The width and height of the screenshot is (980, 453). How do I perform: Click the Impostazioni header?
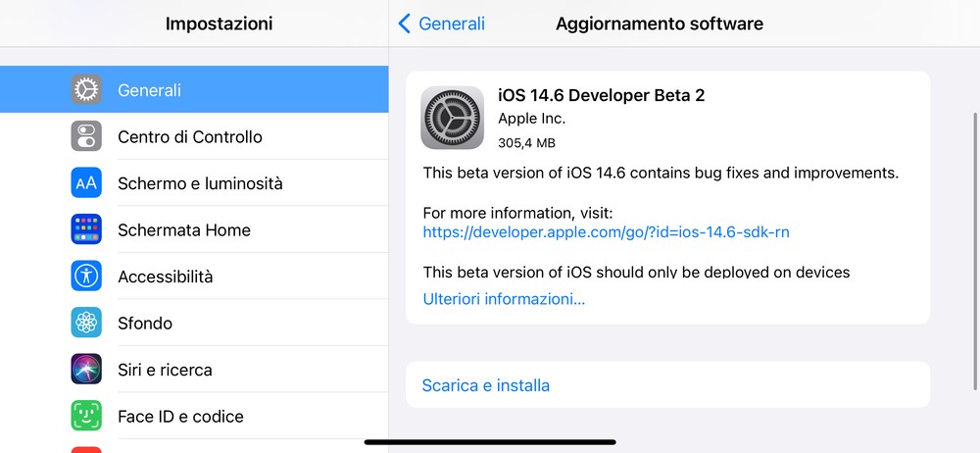(x=219, y=24)
